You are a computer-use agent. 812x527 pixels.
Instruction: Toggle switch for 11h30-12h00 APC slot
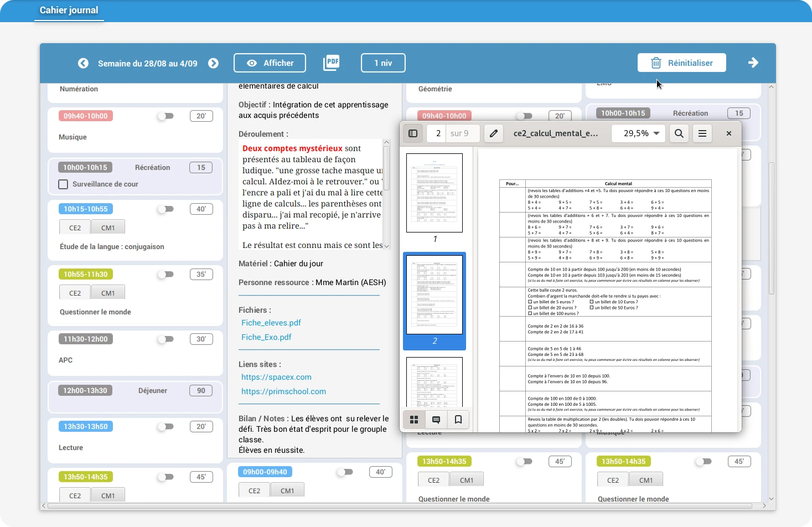[165, 339]
